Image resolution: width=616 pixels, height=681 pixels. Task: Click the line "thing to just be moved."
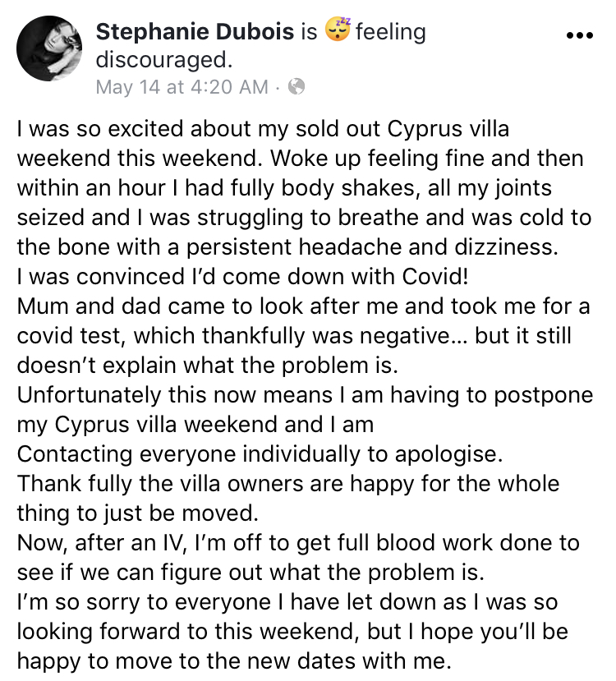137,513
